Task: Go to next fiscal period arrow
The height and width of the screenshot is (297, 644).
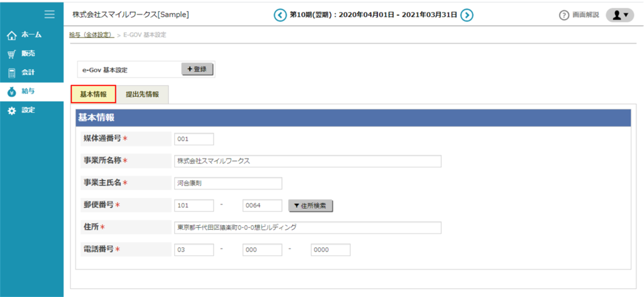Action: pos(467,15)
